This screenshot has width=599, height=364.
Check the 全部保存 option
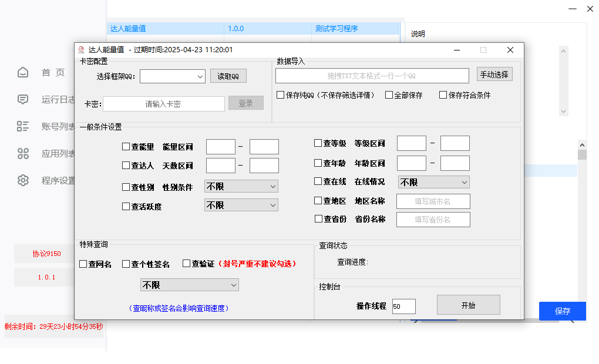click(389, 95)
